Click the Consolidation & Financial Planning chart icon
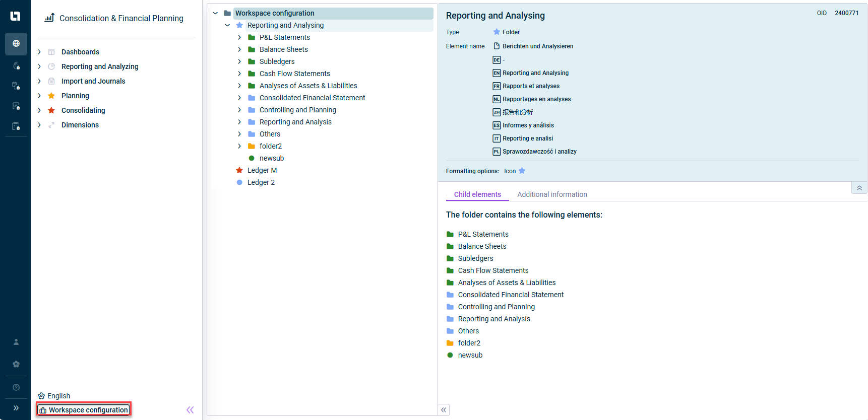 pos(49,18)
